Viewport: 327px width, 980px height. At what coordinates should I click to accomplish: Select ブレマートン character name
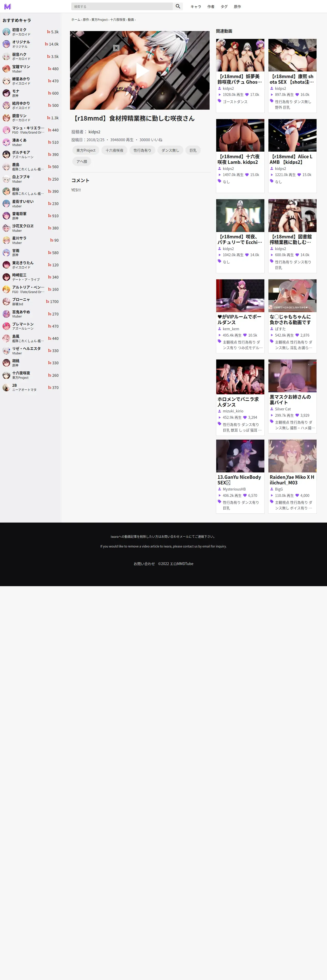[x=23, y=324]
